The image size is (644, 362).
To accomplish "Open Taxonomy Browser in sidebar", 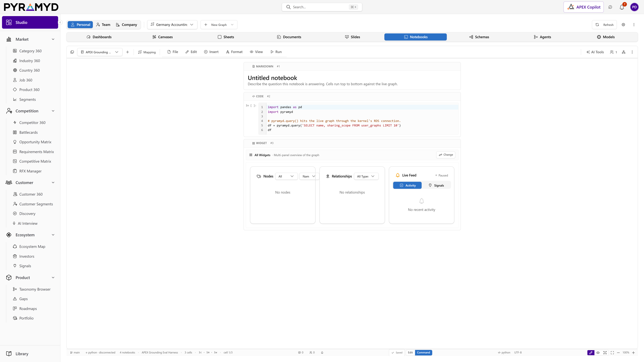I will coord(35,289).
